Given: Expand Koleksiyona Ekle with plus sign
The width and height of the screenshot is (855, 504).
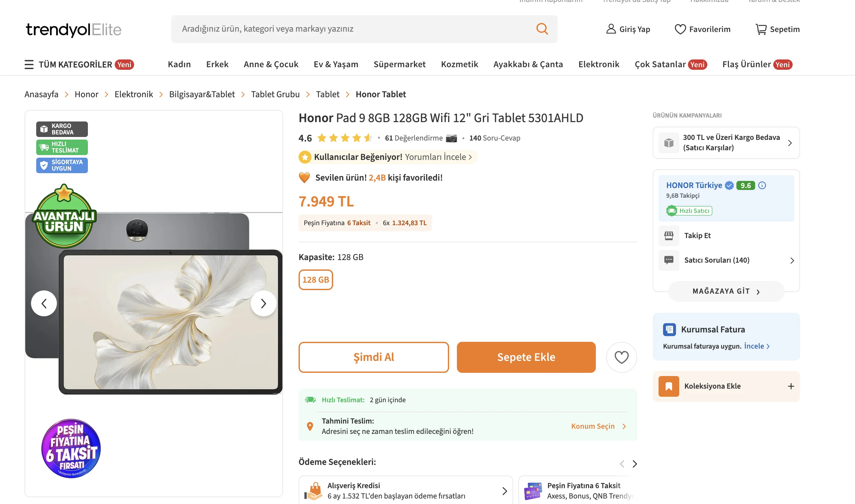Looking at the screenshot, I should 791,386.
